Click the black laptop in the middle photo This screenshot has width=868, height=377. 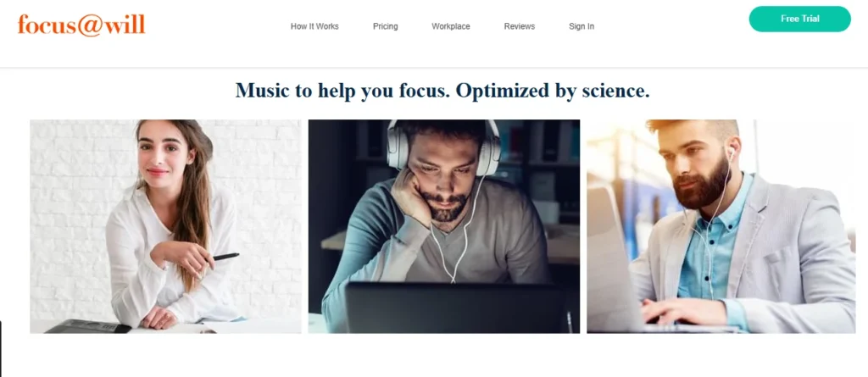(455, 308)
